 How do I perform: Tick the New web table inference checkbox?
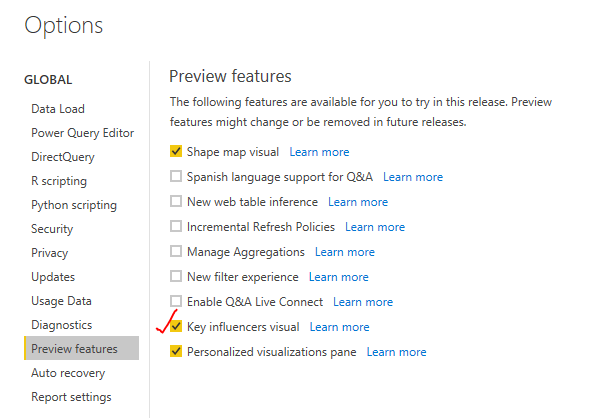[x=176, y=201]
